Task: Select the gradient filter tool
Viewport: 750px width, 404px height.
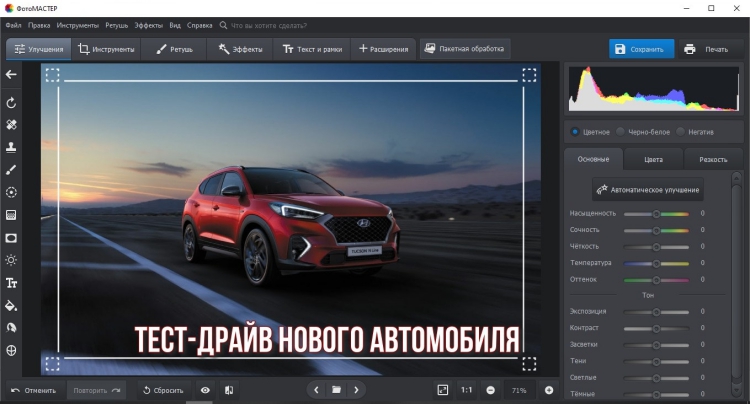Action: [x=11, y=215]
